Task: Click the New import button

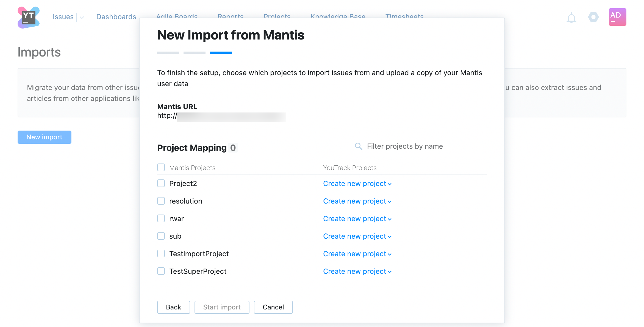Action: (x=45, y=137)
